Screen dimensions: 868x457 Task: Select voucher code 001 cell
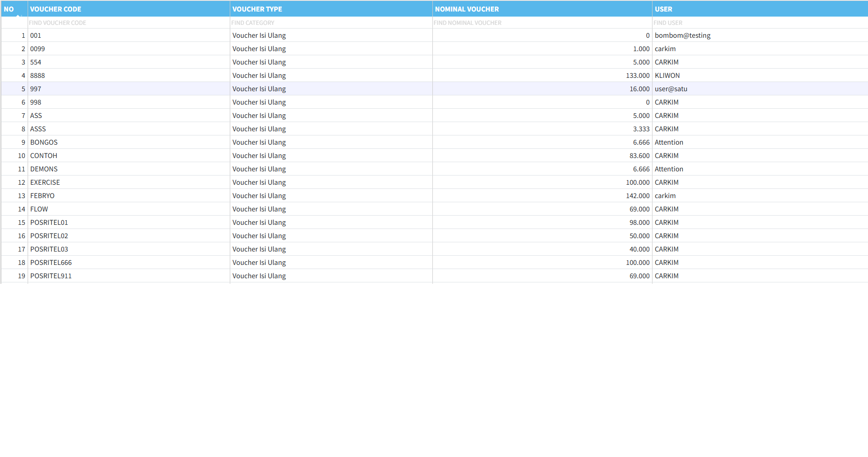[x=129, y=35]
